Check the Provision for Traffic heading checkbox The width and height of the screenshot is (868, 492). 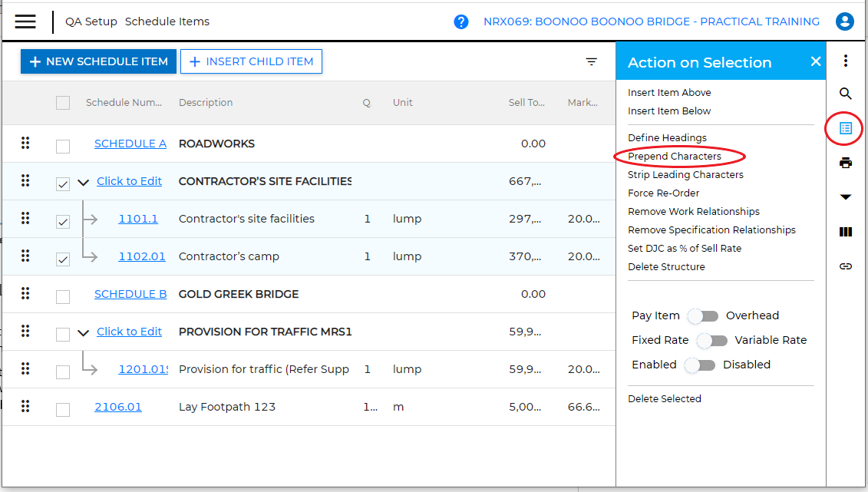63,335
